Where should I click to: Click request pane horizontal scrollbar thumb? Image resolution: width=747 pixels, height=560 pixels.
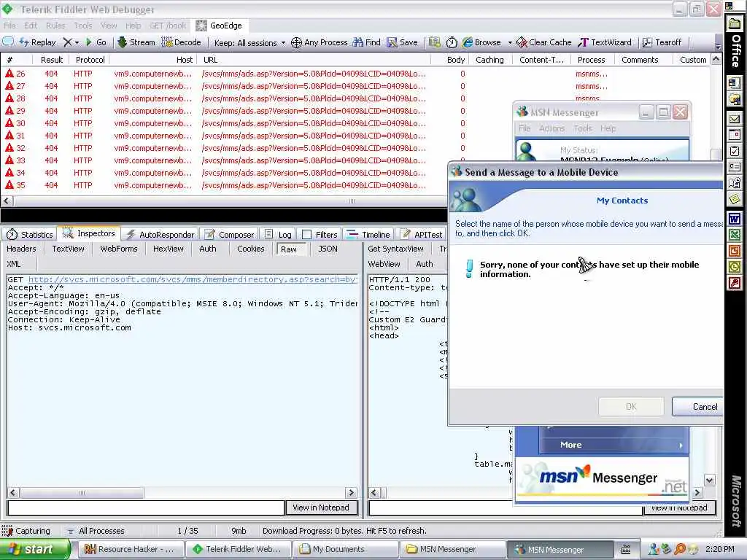(82, 492)
